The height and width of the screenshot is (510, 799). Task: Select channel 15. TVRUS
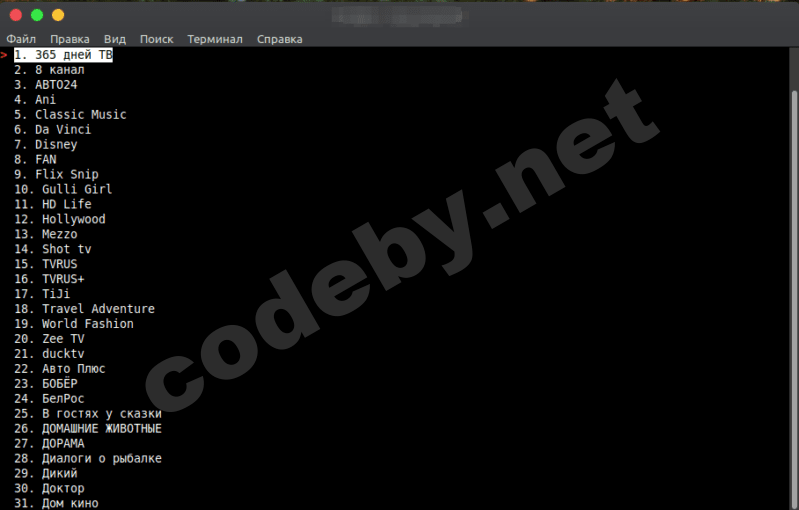(46, 264)
